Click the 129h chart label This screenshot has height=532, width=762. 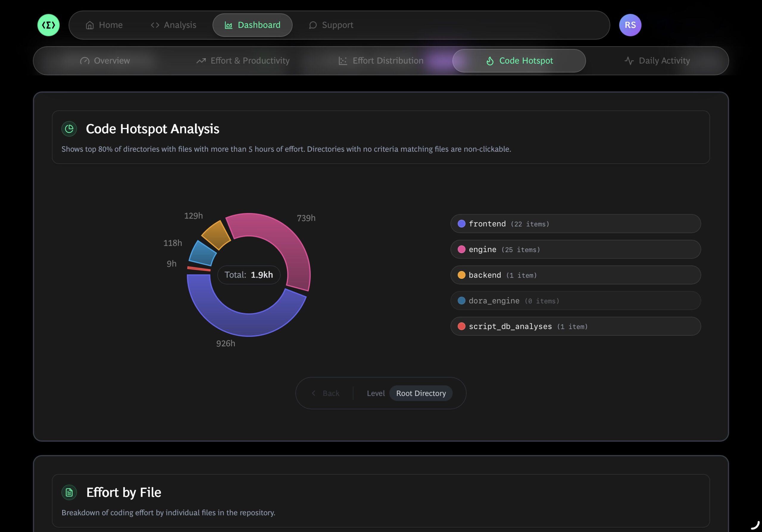click(x=193, y=216)
